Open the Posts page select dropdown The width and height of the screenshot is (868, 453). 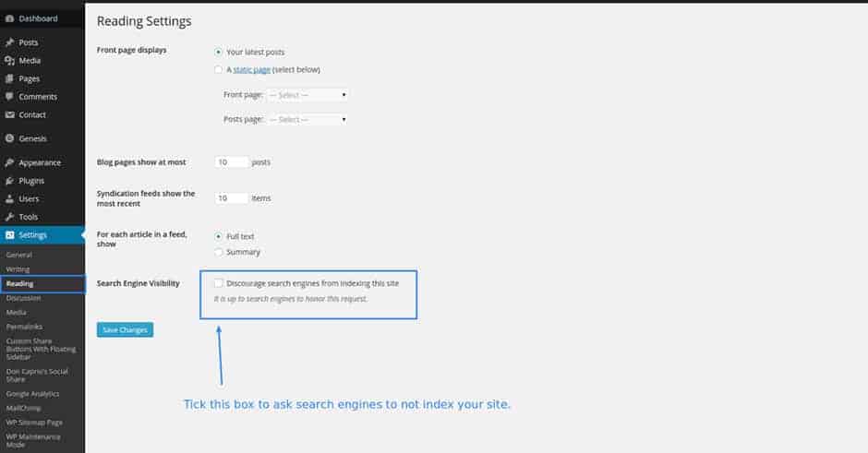307,119
